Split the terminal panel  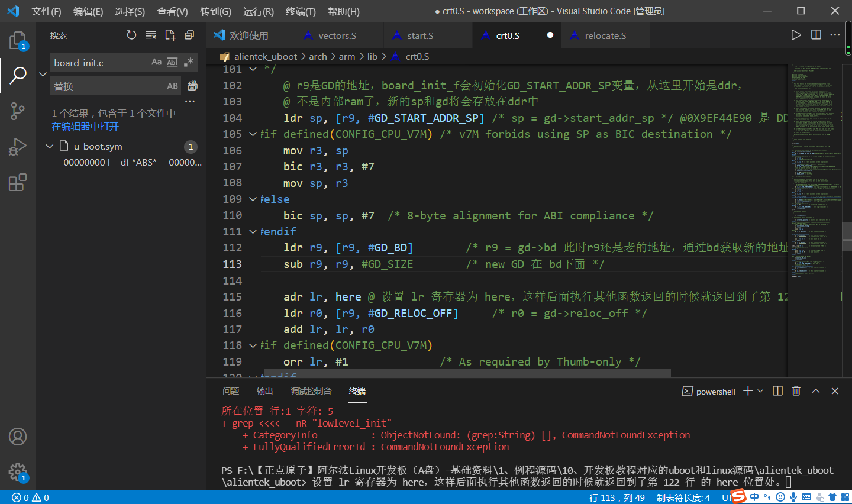point(777,391)
